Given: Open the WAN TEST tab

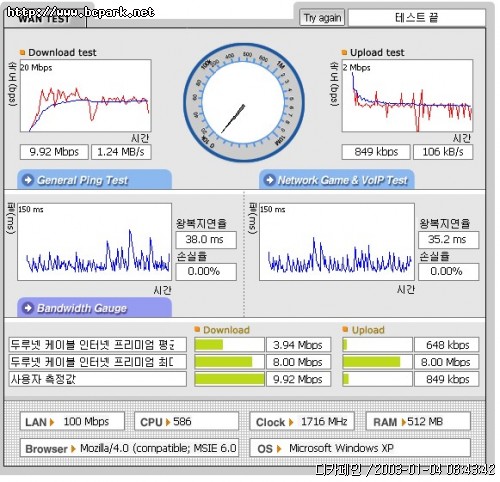Looking at the screenshot, I should point(45,19).
